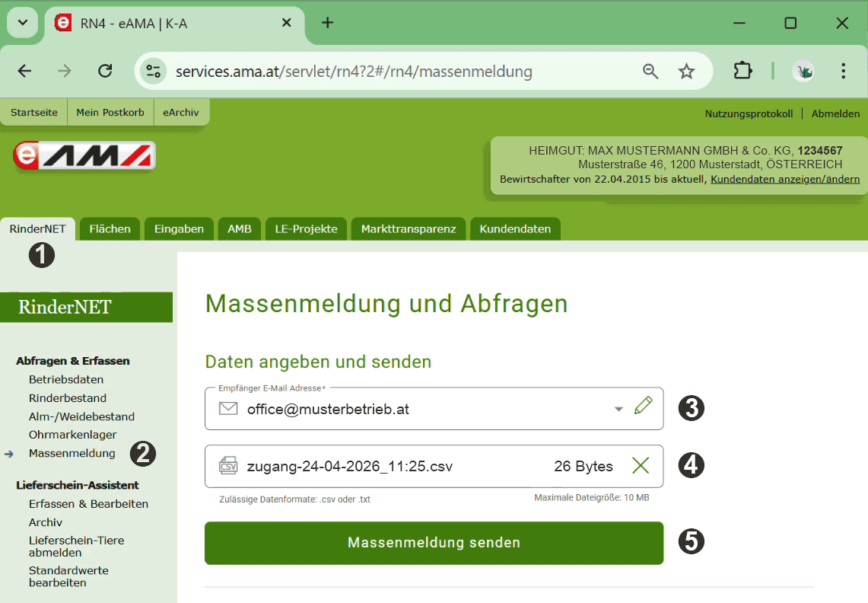Screen dimensions: 868x603
Task: Reload the page using the refresh icon
Action: tap(105, 70)
